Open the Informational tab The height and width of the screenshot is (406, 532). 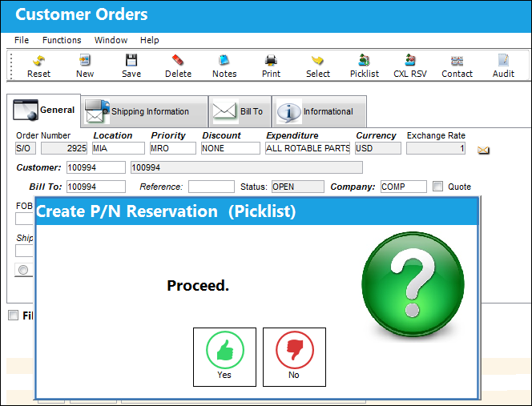319,111
